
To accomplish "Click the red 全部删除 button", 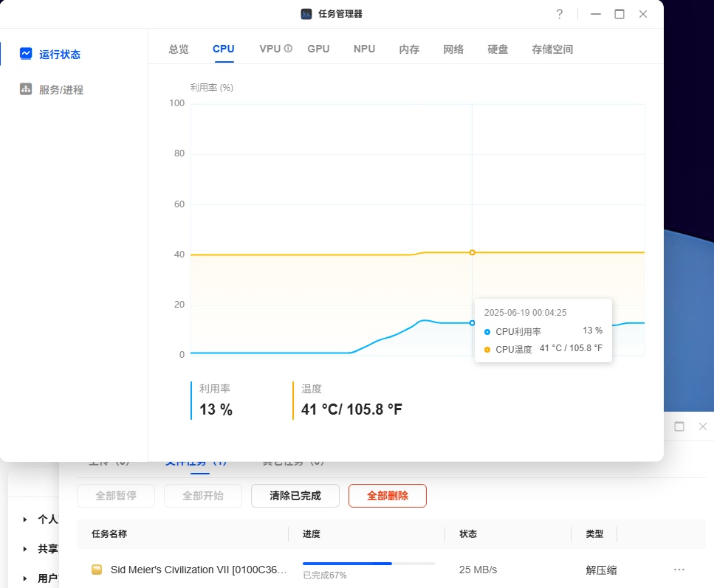I will [388, 496].
